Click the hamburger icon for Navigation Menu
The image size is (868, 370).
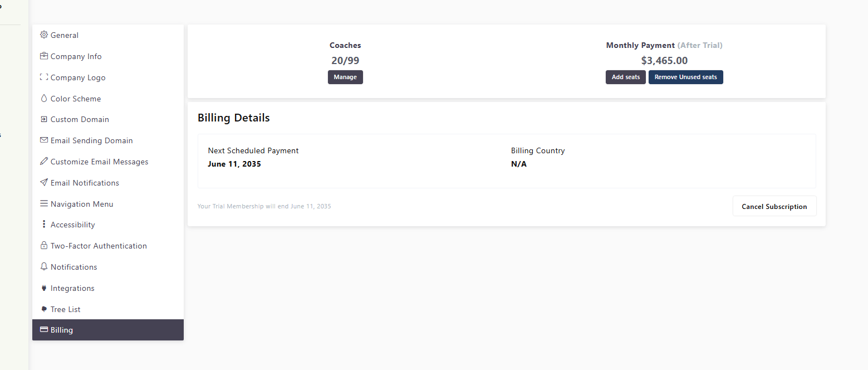click(44, 204)
